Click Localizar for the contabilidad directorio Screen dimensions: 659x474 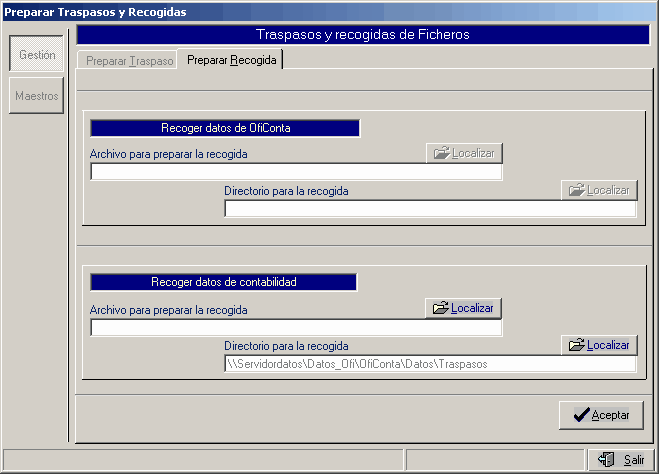(x=599, y=345)
